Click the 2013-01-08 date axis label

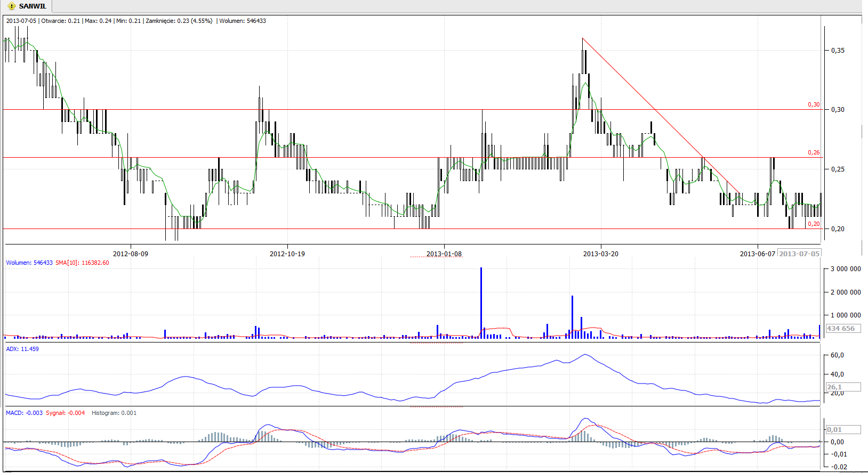444,254
